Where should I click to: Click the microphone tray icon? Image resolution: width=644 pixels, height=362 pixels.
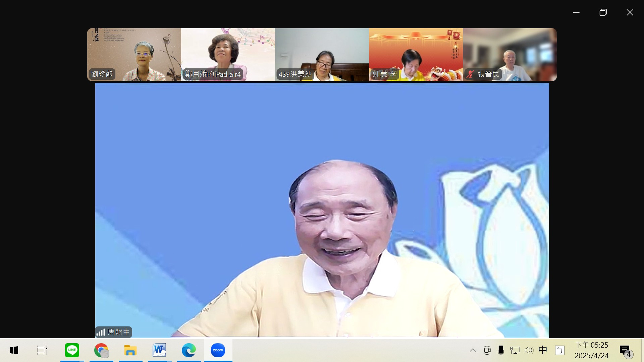pos(501,350)
